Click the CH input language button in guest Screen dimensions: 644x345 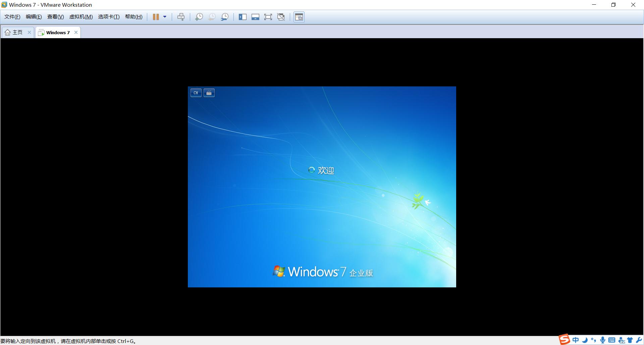[x=196, y=93]
